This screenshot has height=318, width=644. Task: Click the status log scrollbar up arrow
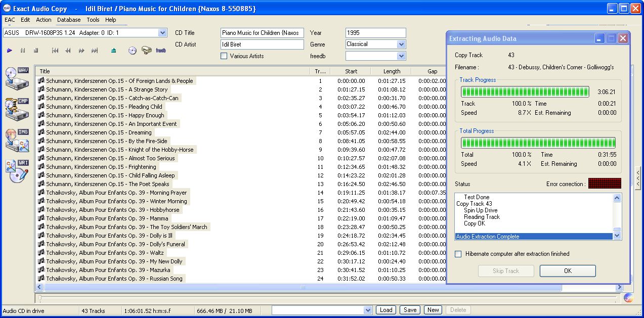(x=617, y=198)
